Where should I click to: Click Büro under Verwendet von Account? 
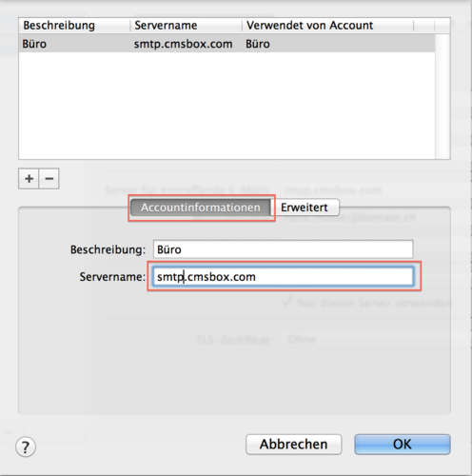click(258, 44)
